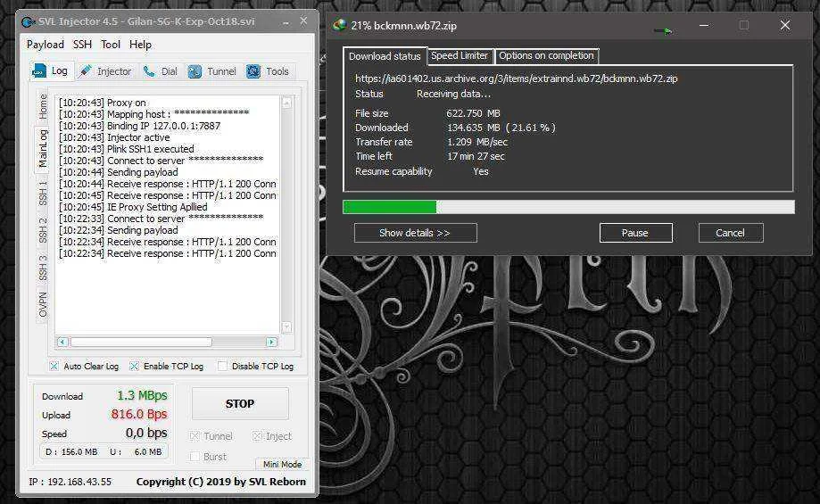Click the horizontal scrollbar thumb in log
This screenshot has height=504, width=820.
click(x=141, y=342)
